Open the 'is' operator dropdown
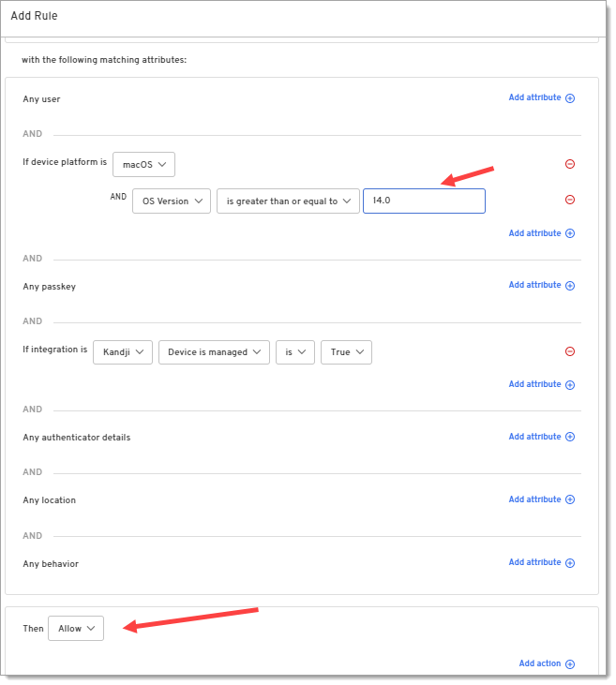 (x=294, y=352)
